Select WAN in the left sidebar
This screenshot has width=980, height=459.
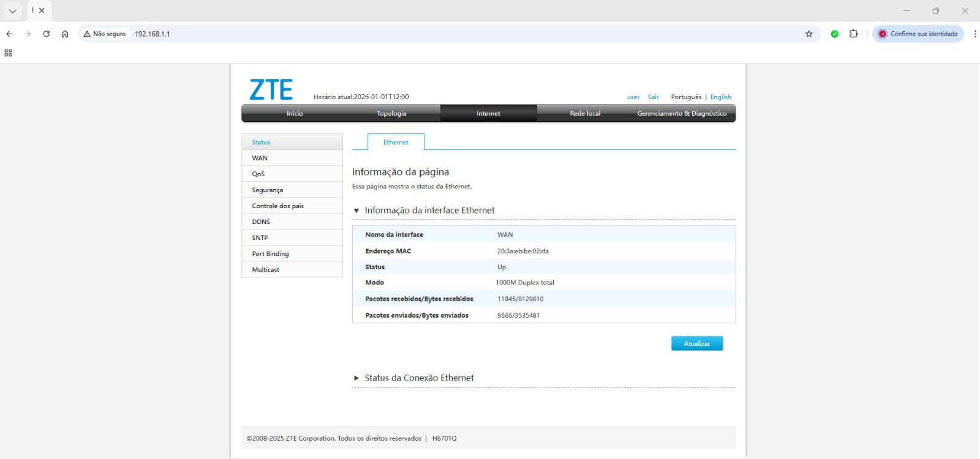tap(260, 158)
